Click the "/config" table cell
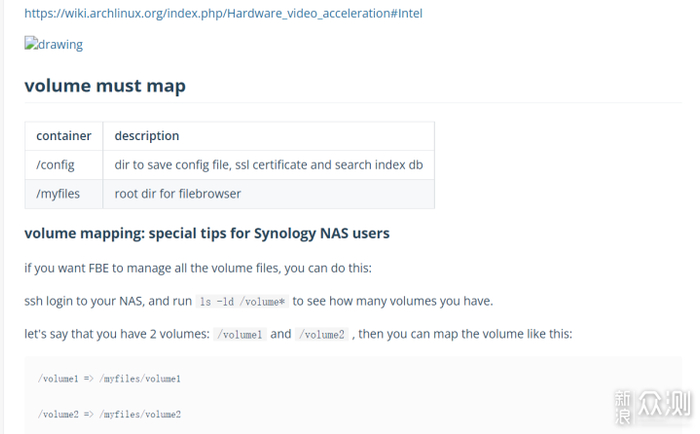The height and width of the screenshot is (434, 700). click(56, 165)
